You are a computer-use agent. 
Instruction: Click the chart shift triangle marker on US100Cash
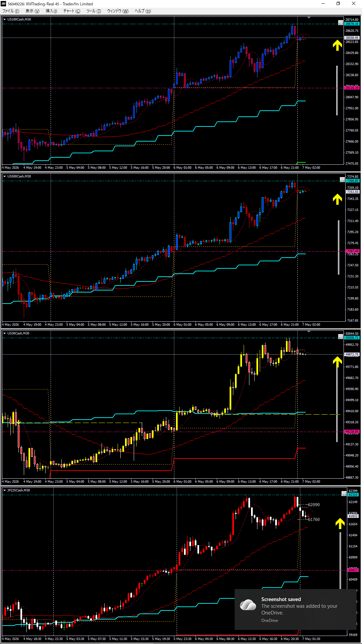309,17
